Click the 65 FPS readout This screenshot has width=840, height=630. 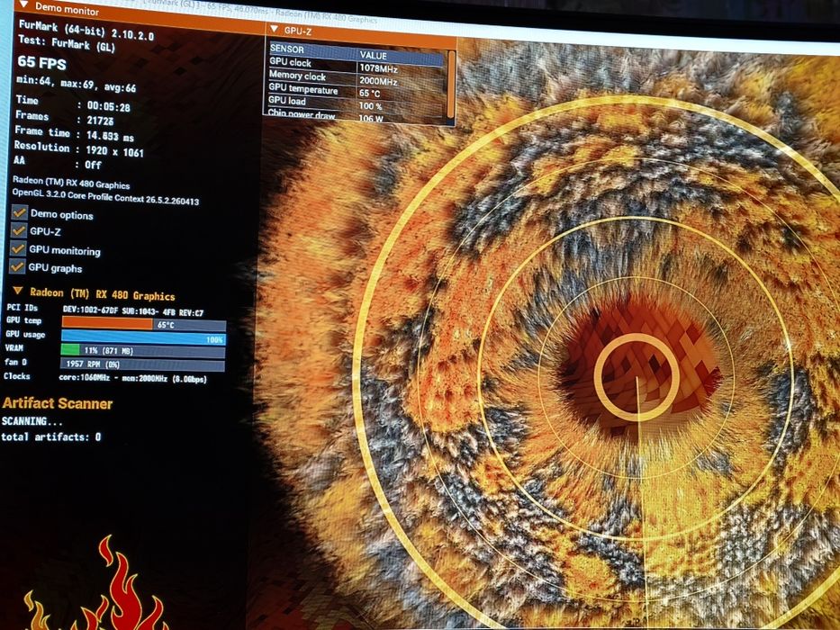coord(41,62)
